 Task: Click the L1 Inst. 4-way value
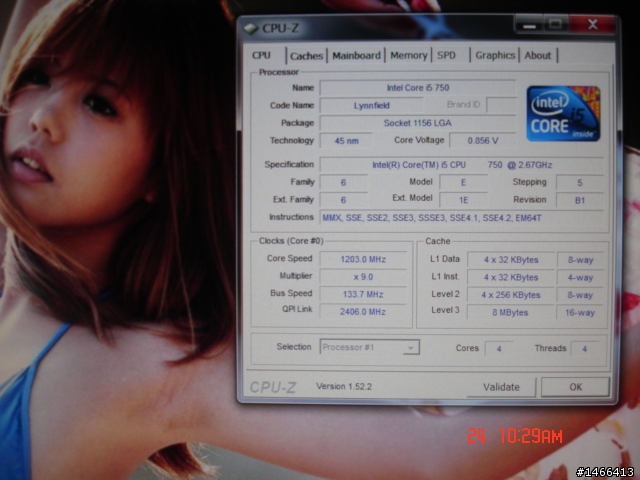[580, 278]
